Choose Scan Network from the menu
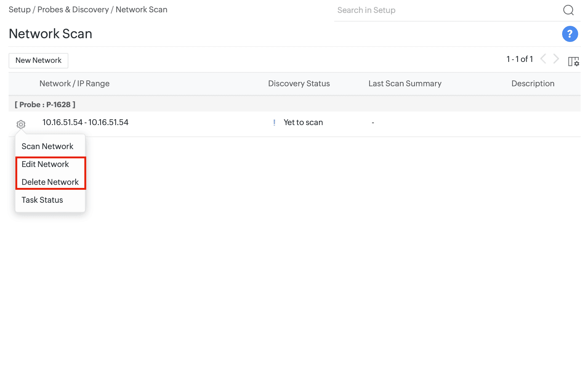 47,146
